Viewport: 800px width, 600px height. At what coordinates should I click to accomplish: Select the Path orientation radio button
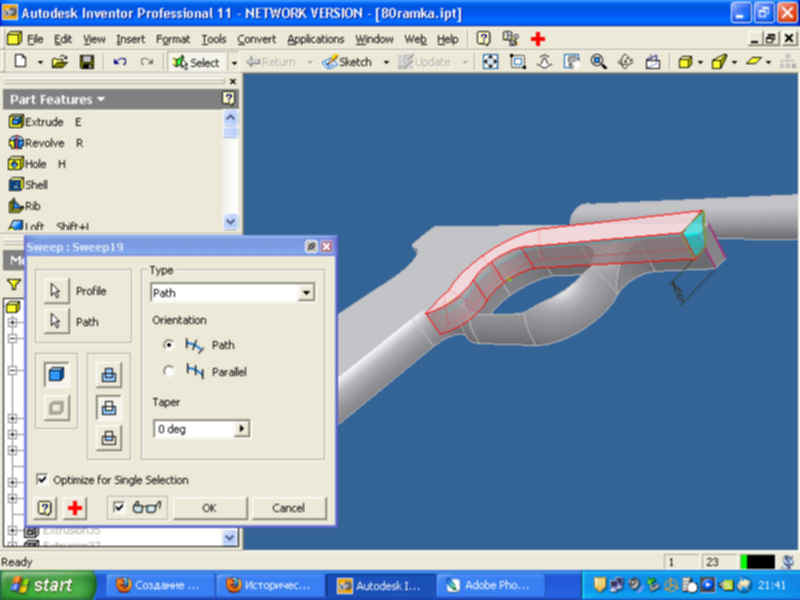pyautogui.click(x=169, y=344)
